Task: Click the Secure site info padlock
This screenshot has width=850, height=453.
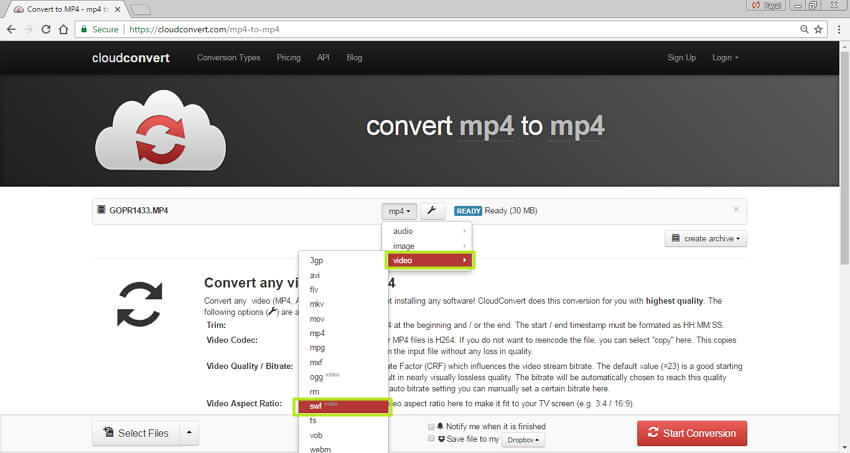Action: pos(84,29)
